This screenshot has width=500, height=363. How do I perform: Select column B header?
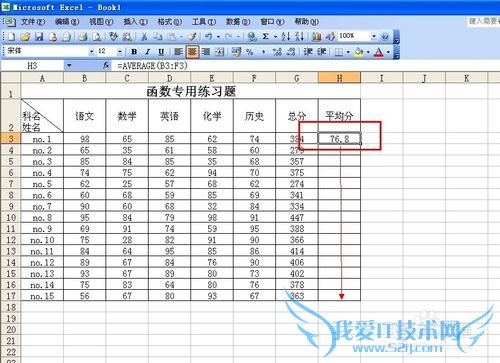84,78
